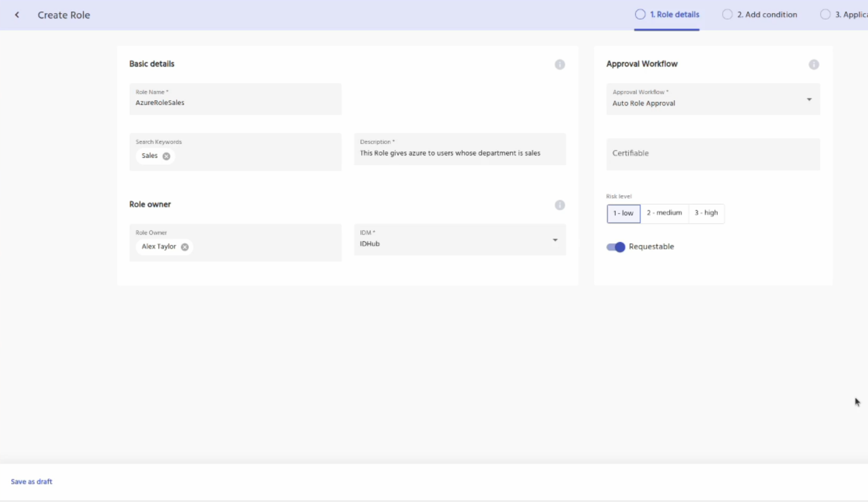Click Save as draft link
Image resolution: width=868 pixels, height=502 pixels.
[x=31, y=482]
